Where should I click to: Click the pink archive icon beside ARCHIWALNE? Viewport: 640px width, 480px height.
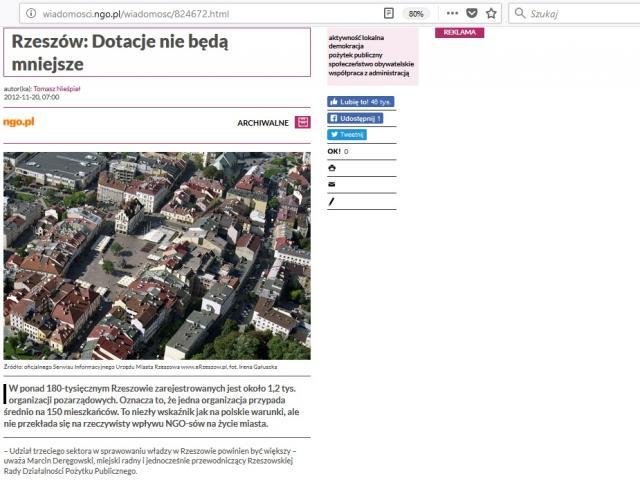click(302, 122)
